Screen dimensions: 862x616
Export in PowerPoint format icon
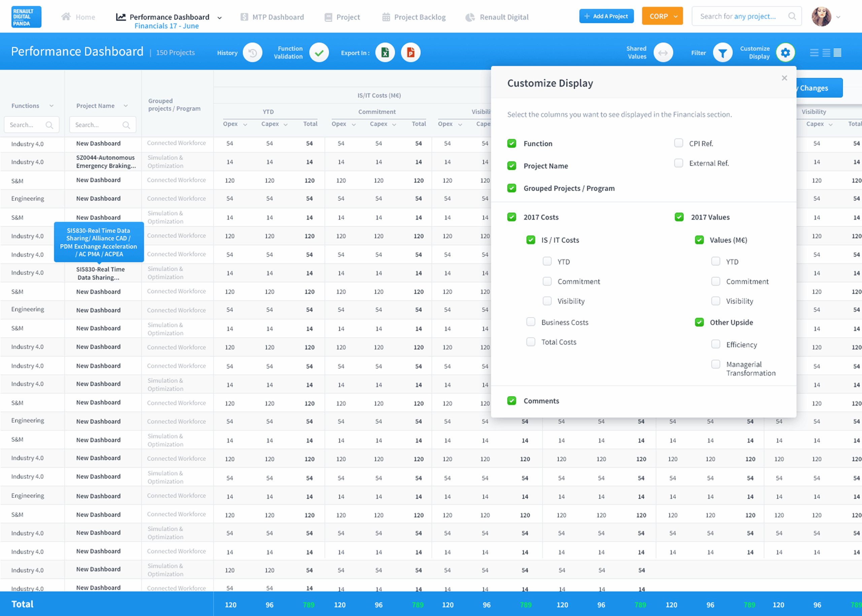(410, 53)
